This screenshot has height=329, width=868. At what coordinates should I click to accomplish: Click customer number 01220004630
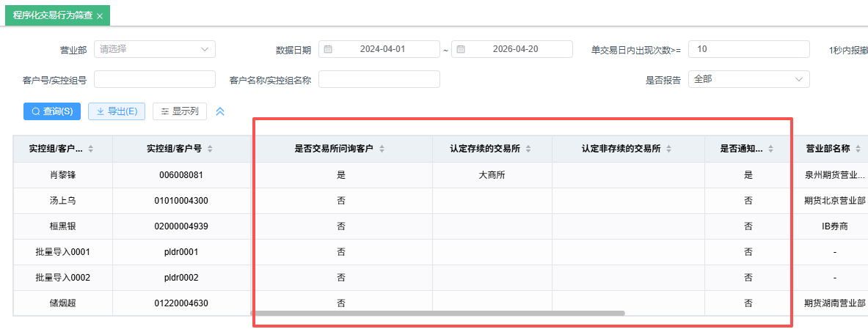coord(181,303)
